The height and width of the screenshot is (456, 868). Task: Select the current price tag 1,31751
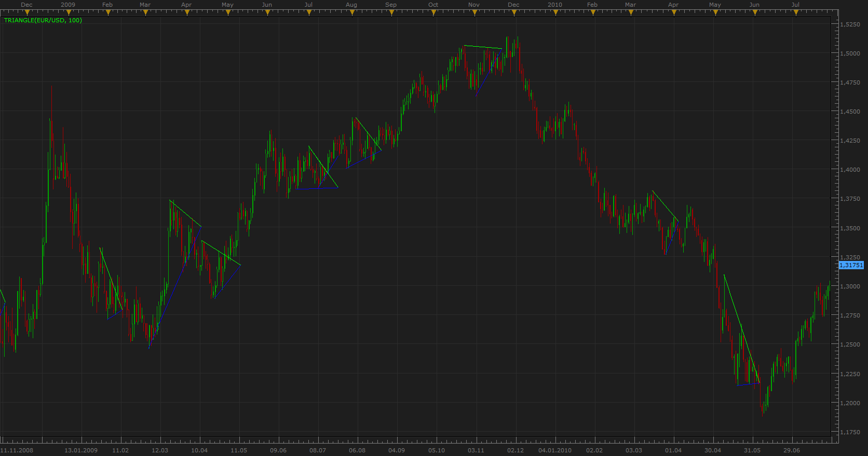[851, 265]
